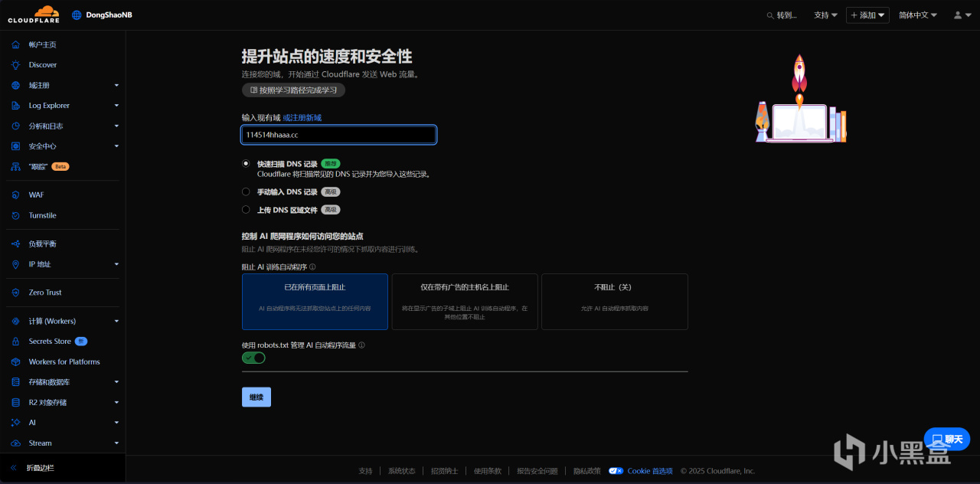Click the R2 对象存储 icon
980x484 pixels.
(x=15, y=402)
